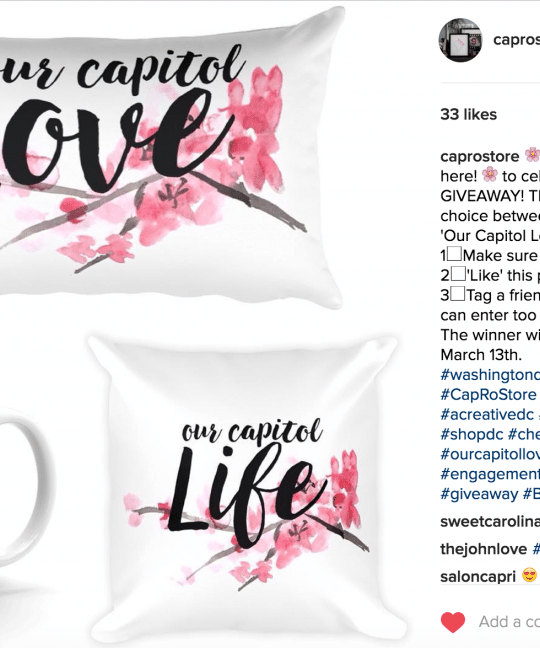Click the blossom emoji beside 'here!'
540x648 pixels.
coord(490,174)
